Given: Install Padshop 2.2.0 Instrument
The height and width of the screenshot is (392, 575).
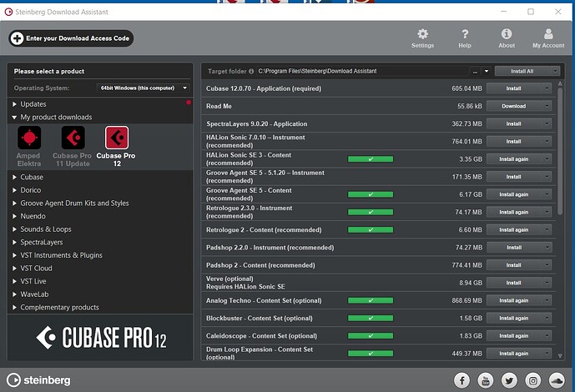Looking at the screenshot, I should [x=514, y=247].
